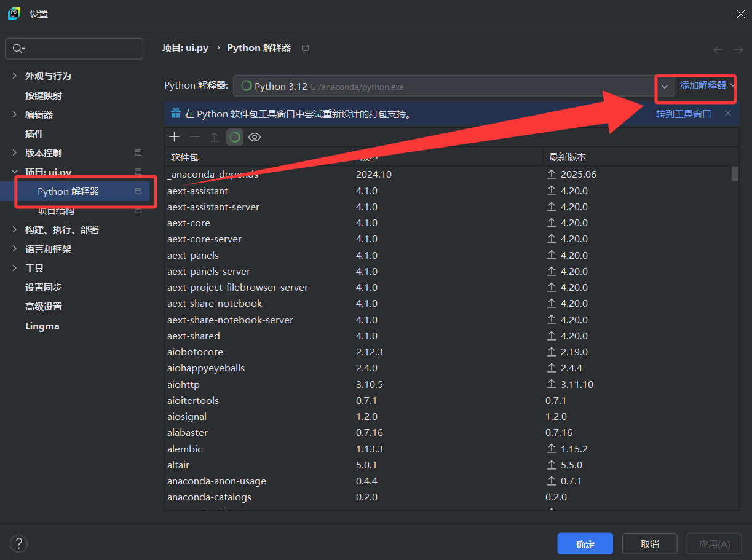This screenshot has height=560, width=752.
Task: Select the aext-share-notebook package row
Action: 448,303
